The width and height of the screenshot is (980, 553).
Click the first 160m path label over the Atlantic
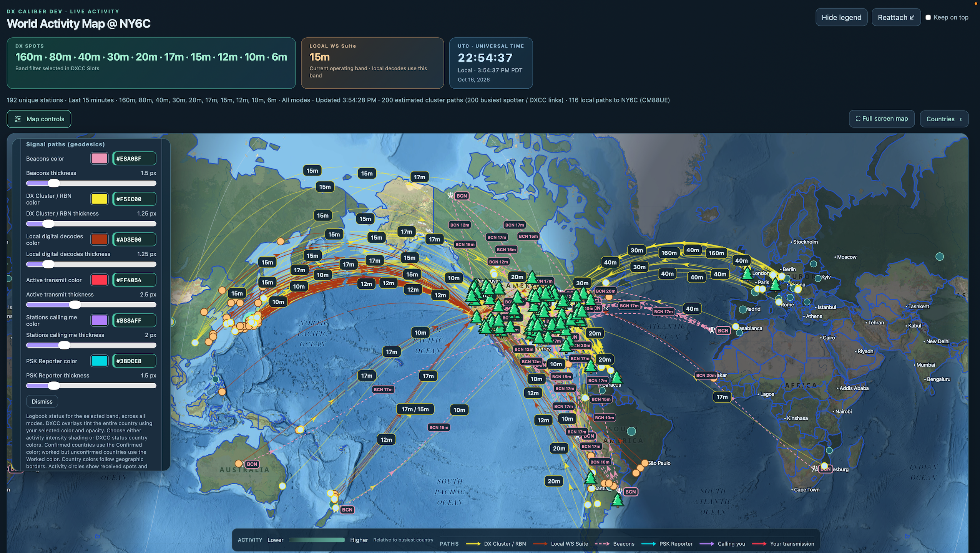[x=669, y=253]
